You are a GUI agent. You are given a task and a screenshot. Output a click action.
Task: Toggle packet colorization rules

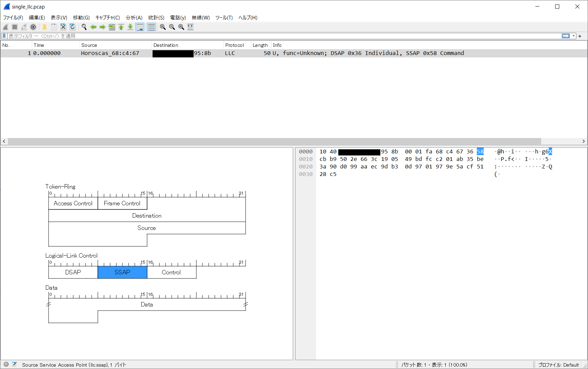pos(151,27)
